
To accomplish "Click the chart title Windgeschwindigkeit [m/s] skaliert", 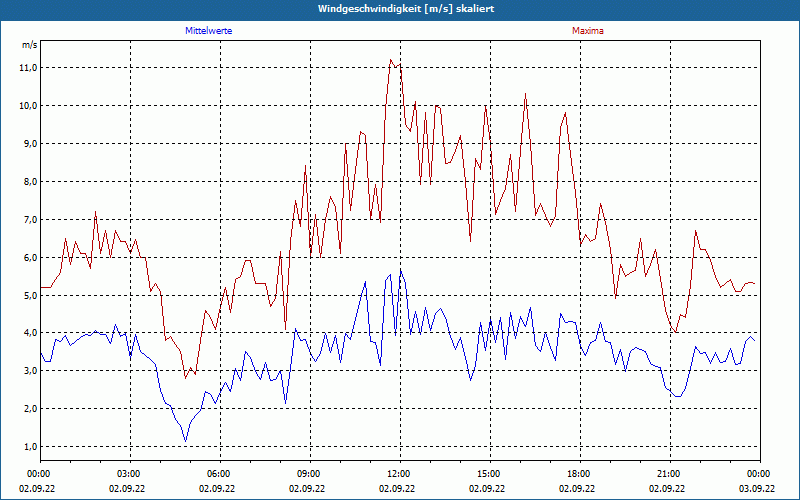I will pos(406,9).
